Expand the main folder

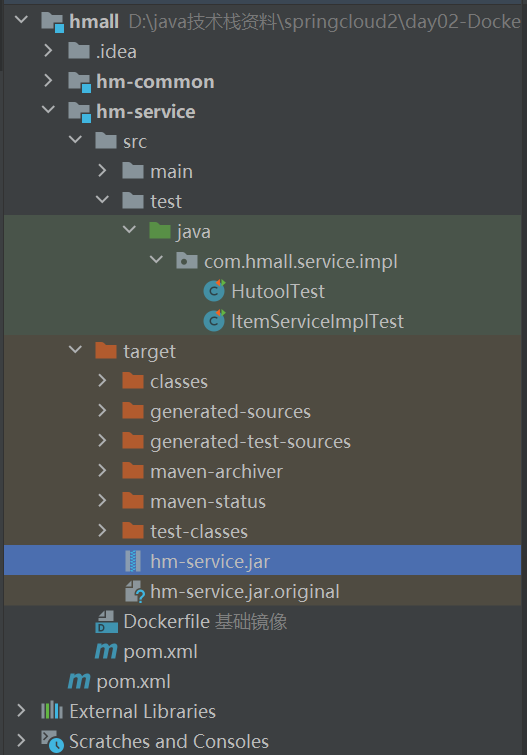pyautogui.click(x=102, y=170)
